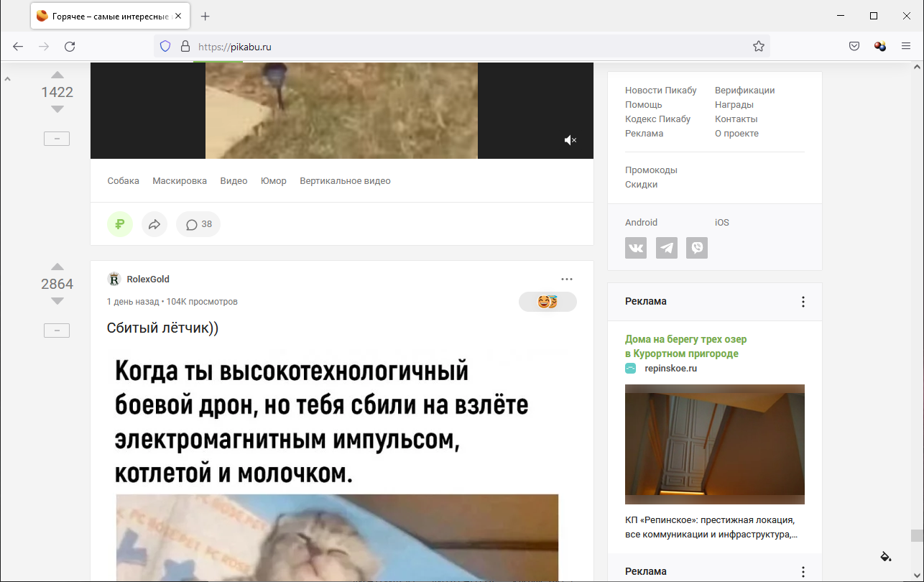Open the bottom Реклама block options menu

(x=803, y=572)
